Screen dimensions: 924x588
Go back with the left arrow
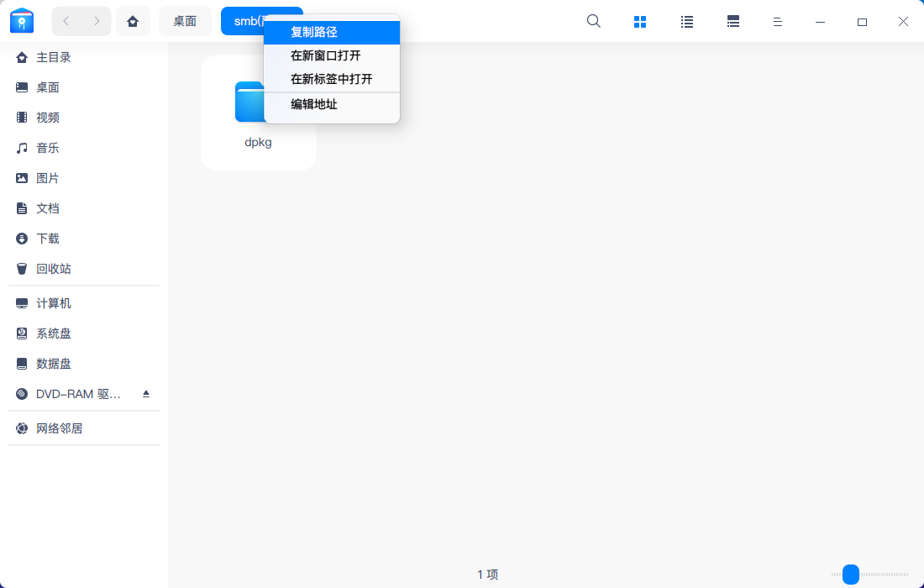tap(66, 21)
